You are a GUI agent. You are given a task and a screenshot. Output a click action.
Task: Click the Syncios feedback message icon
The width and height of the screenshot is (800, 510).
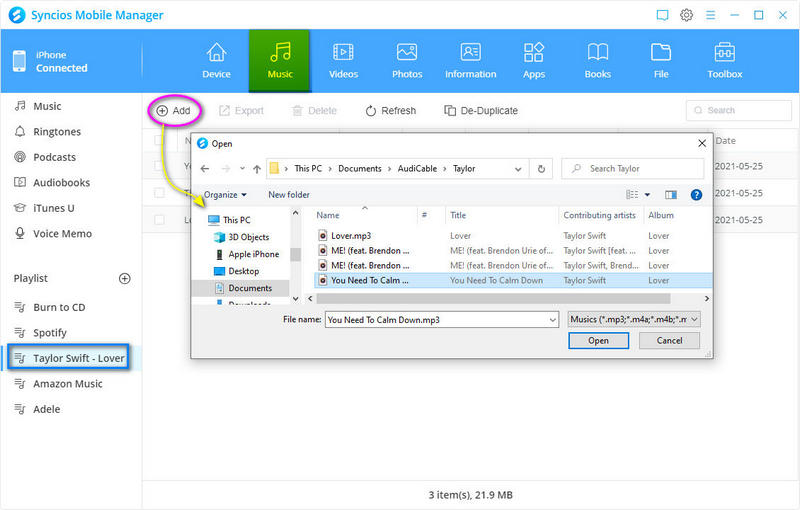click(x=662, y=15)
